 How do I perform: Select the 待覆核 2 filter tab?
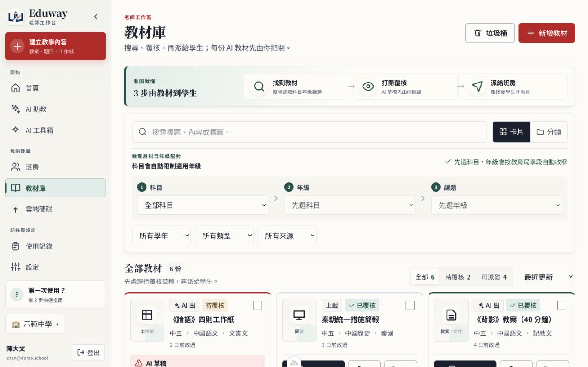coord(458,277)
